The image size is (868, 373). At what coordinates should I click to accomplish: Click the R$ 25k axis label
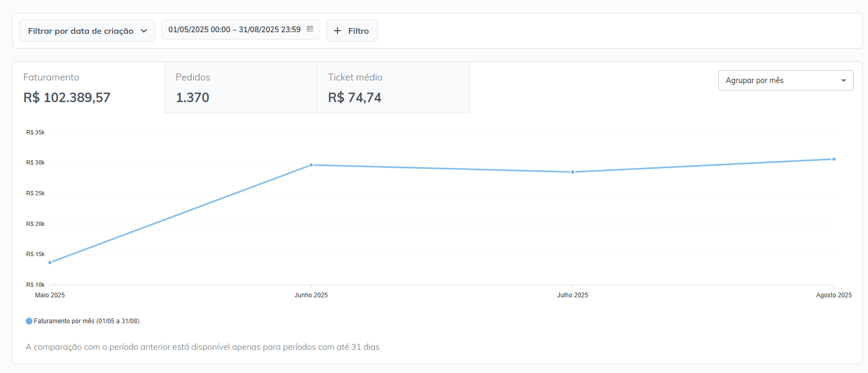[35, 193]
